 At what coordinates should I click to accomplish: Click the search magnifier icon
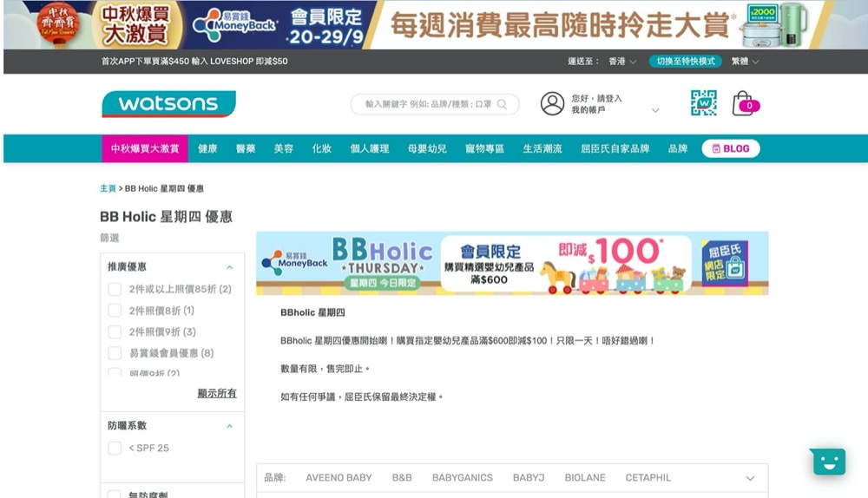502,104
